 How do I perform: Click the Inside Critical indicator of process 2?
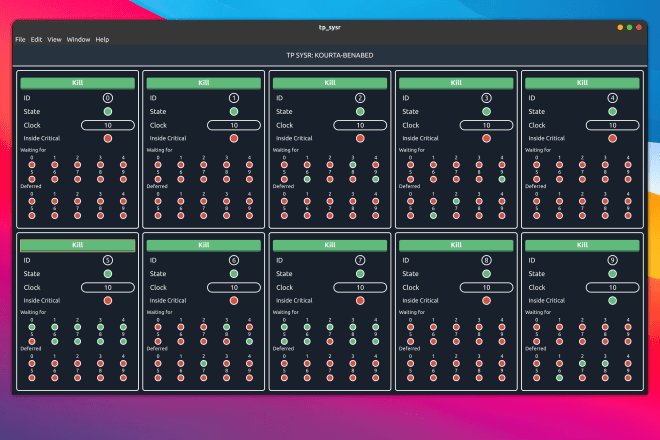coord(360,138)
